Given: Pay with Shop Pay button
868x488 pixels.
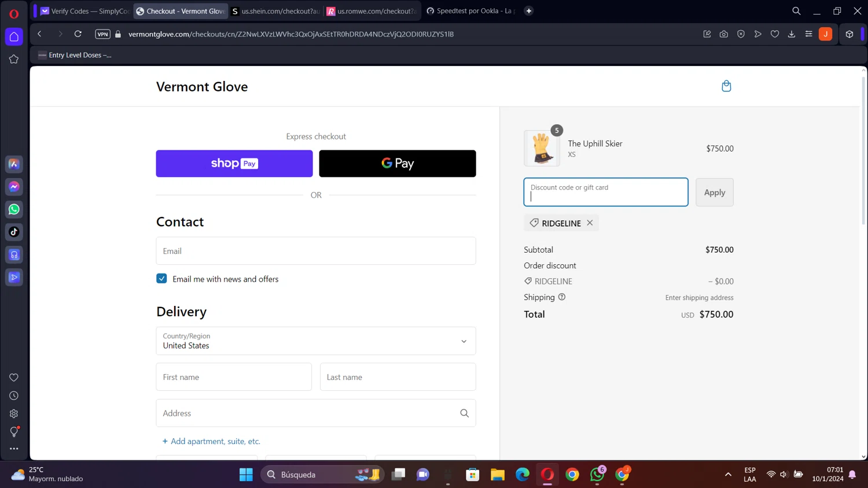Looking at the screenshot, I should [234, 164].
